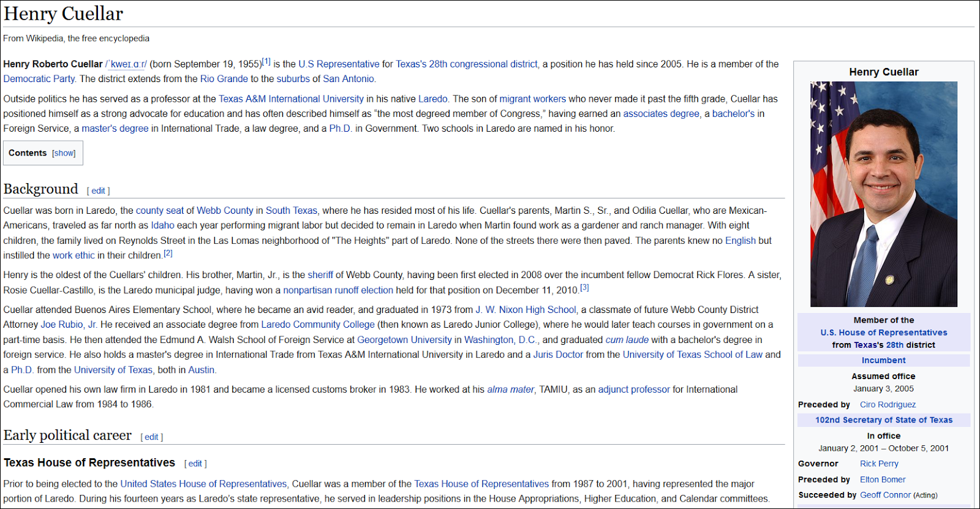Edit the Early political career section
Image resolution: width=980 pixels, height=509 pixels.
[x=152, y=437]
